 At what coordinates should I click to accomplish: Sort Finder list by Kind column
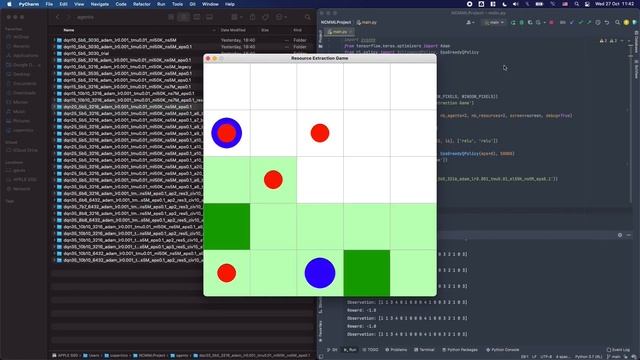(297, 30)
